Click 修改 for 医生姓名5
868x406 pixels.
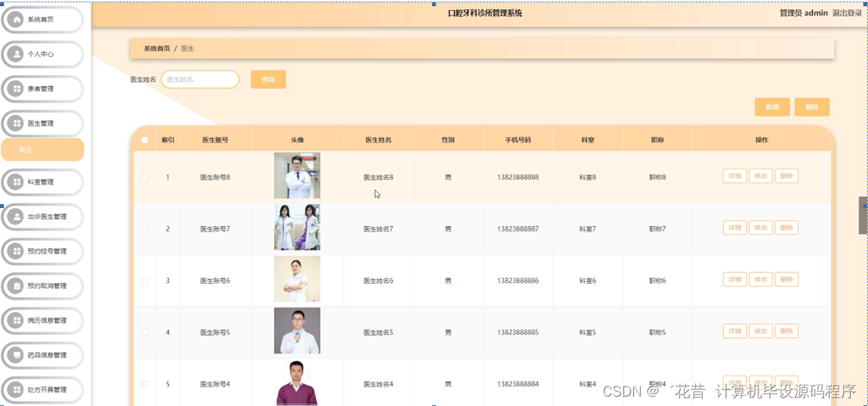pyautogui.click(x=761, y=331)
